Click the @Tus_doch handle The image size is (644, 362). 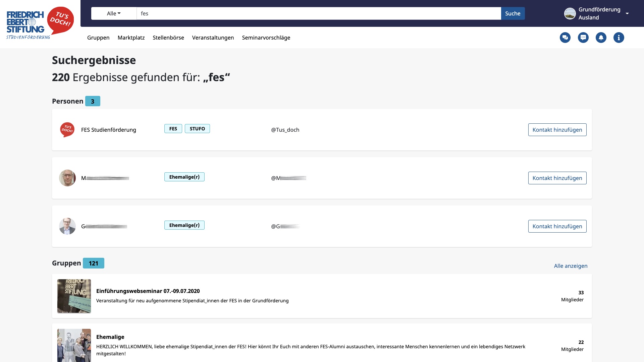[285, 130]
